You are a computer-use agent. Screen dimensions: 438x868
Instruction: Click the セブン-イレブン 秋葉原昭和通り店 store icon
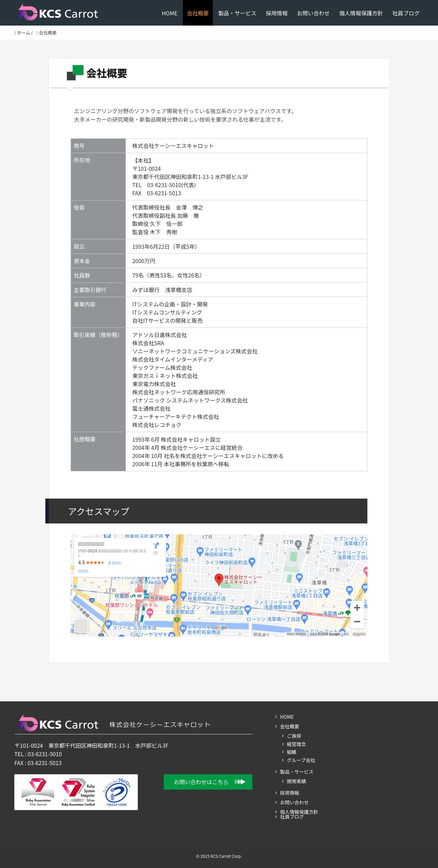pyautogui.click(x=183, y=595)
